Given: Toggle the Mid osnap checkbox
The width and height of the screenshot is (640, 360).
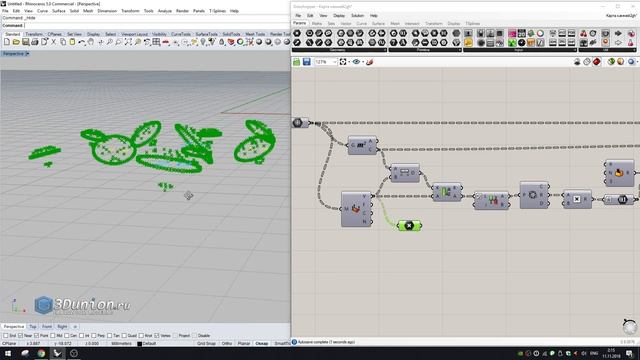Looking at the screenshot, I should coord(53,336).
